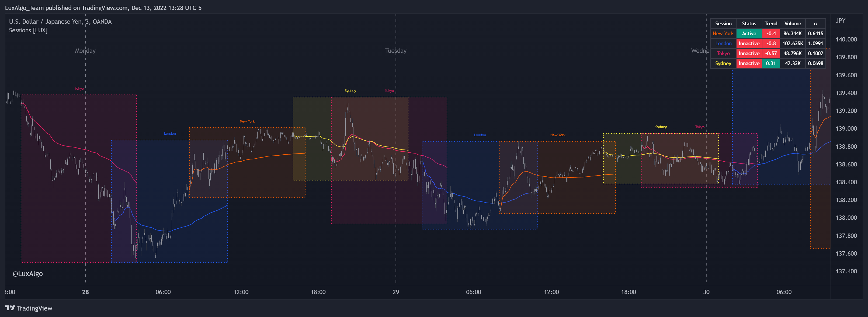Click the first yellow Sydney session label
868x317 pixels.
pyautogui.click(x=350, y=90)
